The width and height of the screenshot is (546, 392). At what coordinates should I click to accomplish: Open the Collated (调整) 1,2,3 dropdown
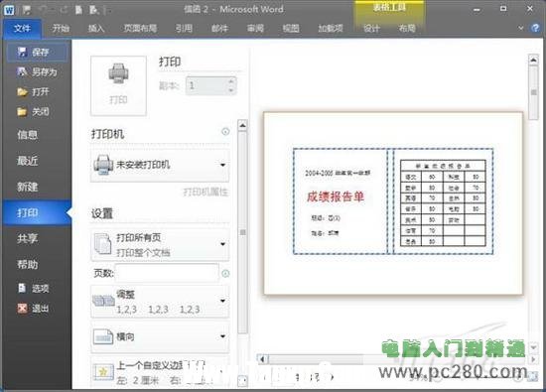click(x=160, y=302)
